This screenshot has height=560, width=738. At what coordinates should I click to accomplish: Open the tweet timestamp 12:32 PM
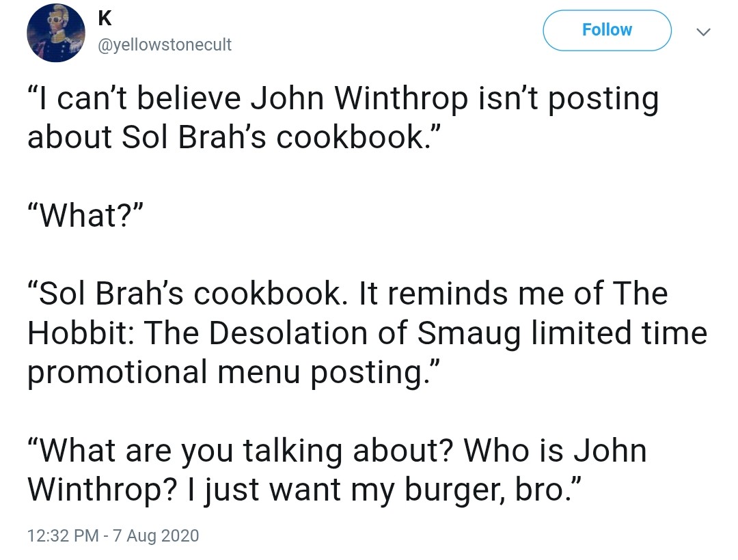coord(63,535)
